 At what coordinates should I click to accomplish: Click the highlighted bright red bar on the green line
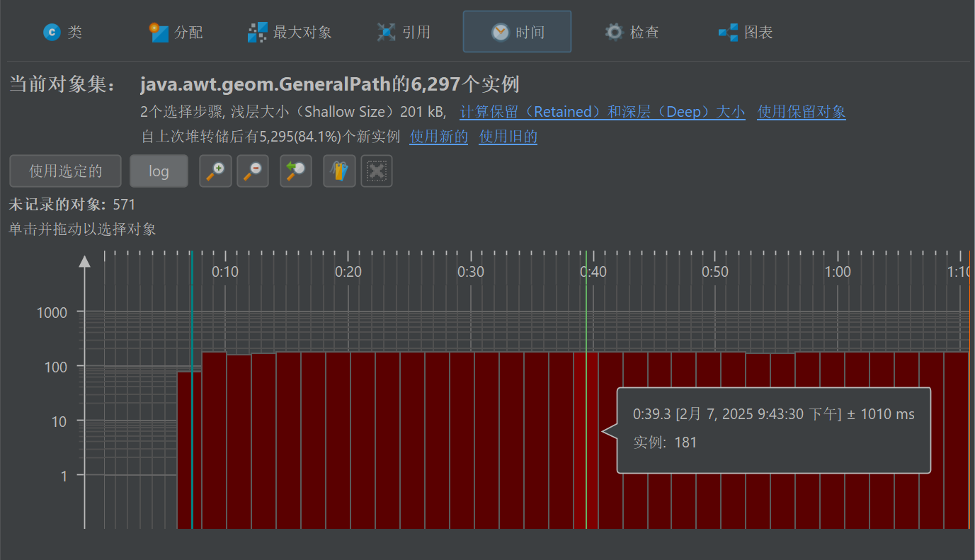tap(586, 440)
